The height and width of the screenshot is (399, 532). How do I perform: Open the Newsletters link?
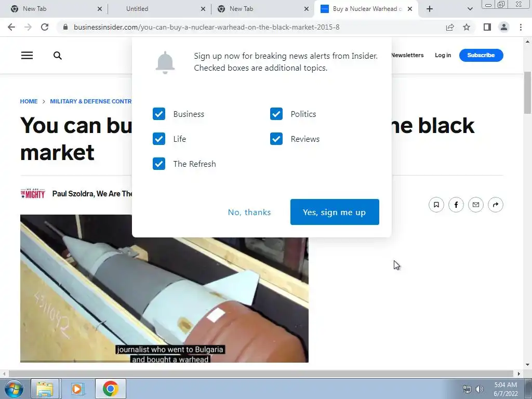coord(407,55)
